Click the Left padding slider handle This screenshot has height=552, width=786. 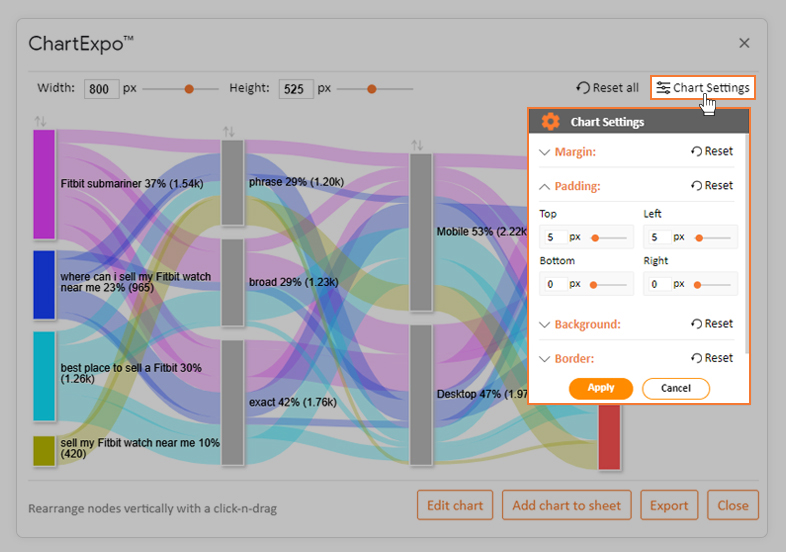[699, 238]
